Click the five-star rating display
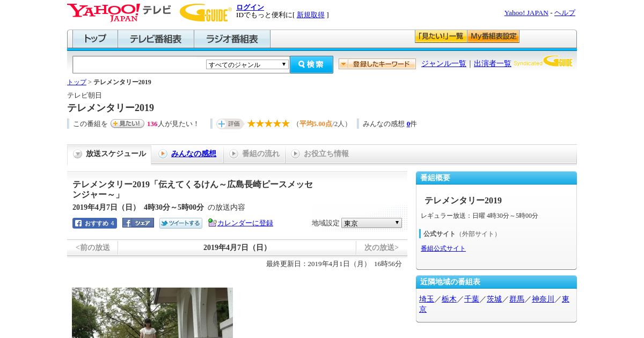Screen dimensions: 644x338 click(x=268, y=123)
